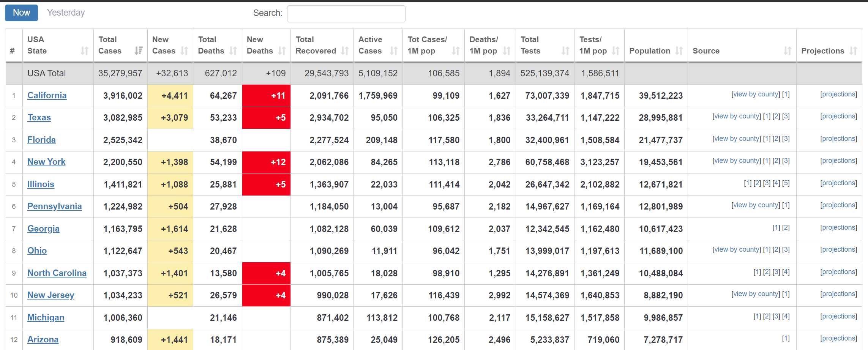The image size is (868, 350).
Task: Sort by Active Cases column icon
Action: pyautogui.click(x=394, y=51)
